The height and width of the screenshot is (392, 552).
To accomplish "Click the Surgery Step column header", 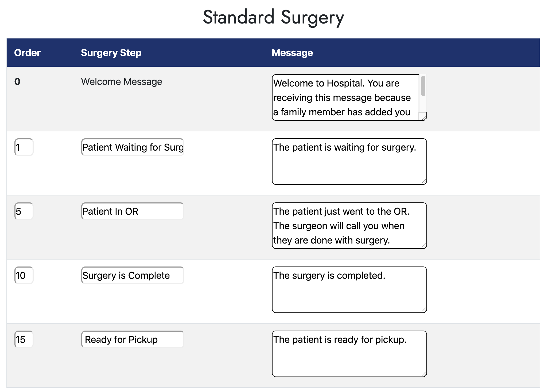I will (111, 53).
